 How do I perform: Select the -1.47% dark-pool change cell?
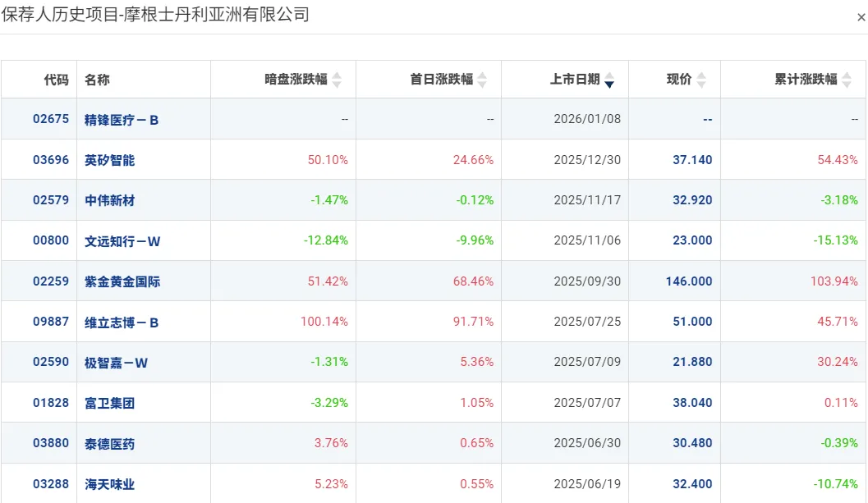329,199
